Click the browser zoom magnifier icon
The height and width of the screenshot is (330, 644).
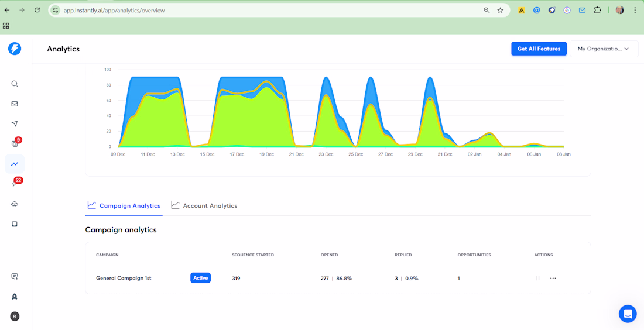[x=487, y=11]
